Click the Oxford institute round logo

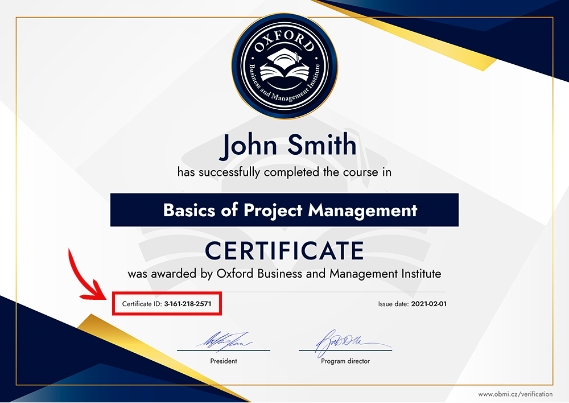284,66
